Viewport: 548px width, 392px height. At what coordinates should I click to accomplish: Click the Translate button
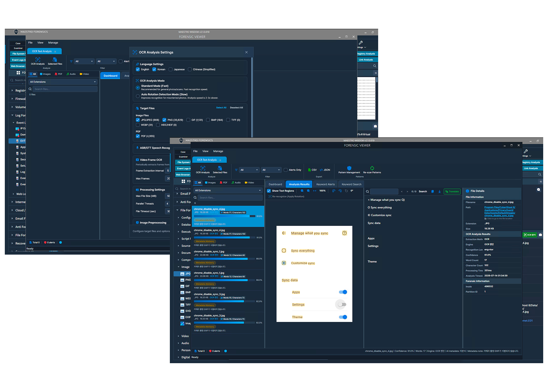[x=452, y=192]
